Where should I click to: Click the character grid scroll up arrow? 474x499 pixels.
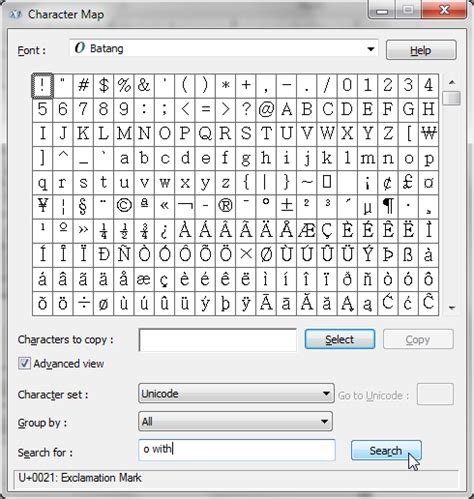452,82
